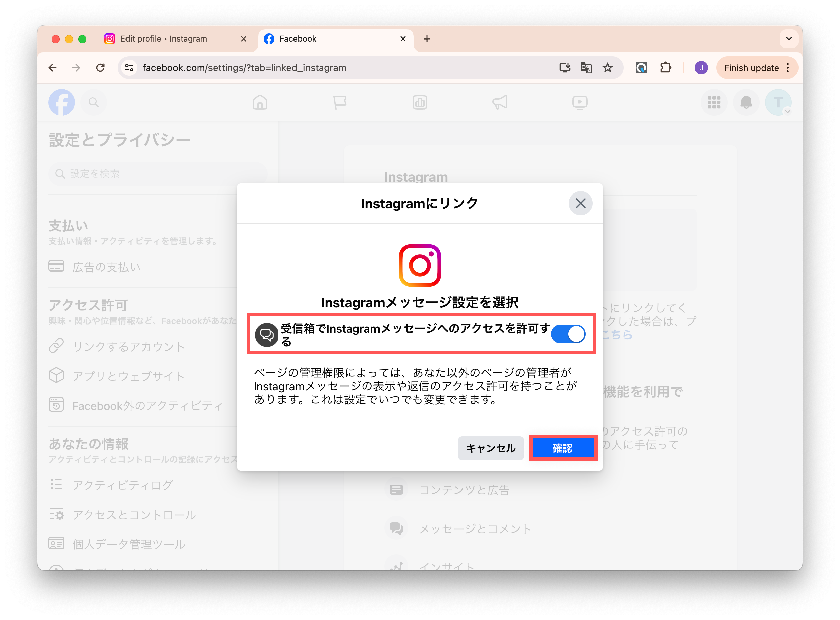This screenshot has width=840, height=620.
Task: Open Facebook search magnifier
Action: click(x=93, y=102)
